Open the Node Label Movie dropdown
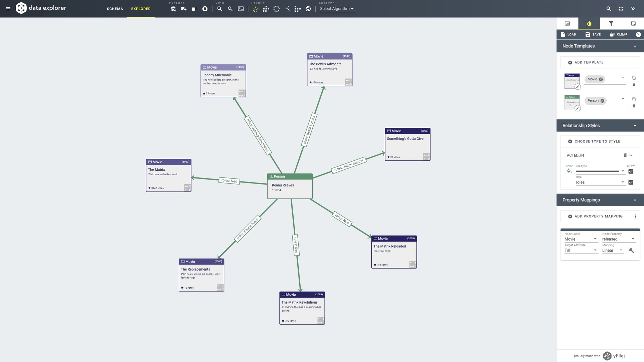The height and width of the screenshot is (362, 644). coord(581,239)
